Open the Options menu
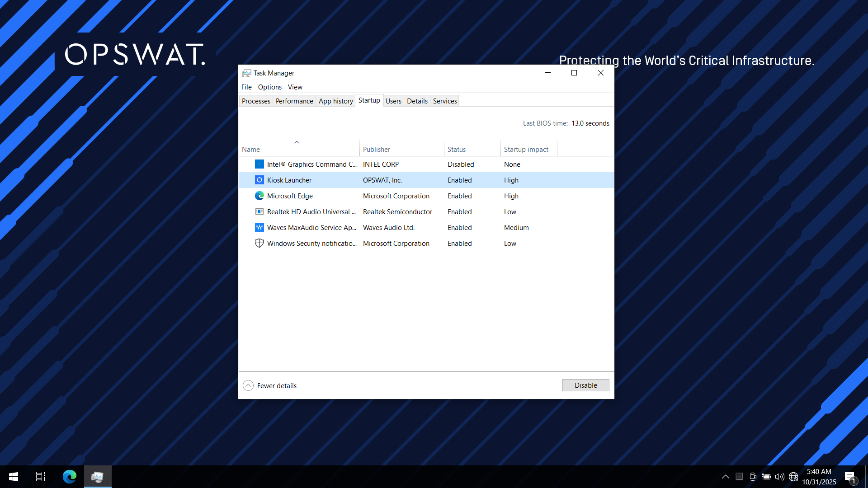Image resolution: width=868 pixels, height=488 pixels. click(270, 87)
